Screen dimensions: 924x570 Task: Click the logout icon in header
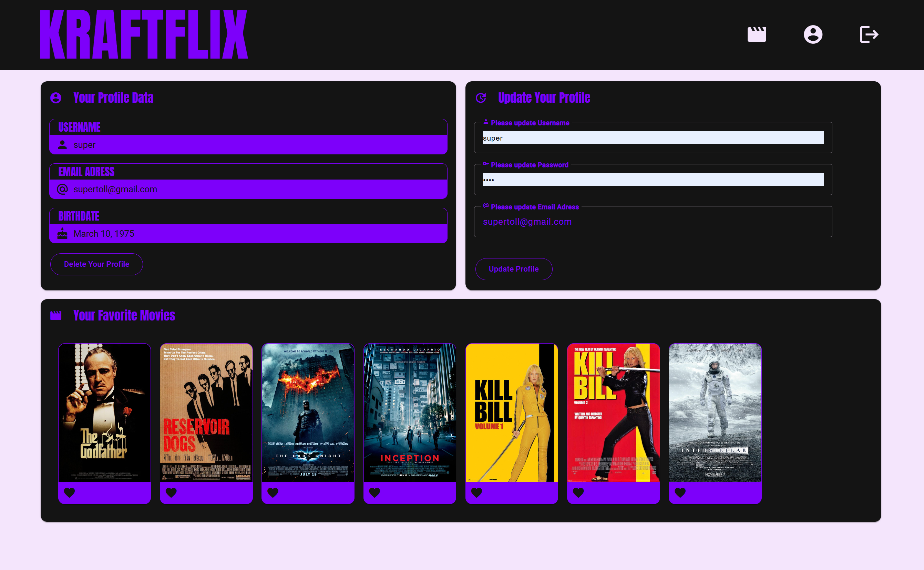(x=869, y=34)
